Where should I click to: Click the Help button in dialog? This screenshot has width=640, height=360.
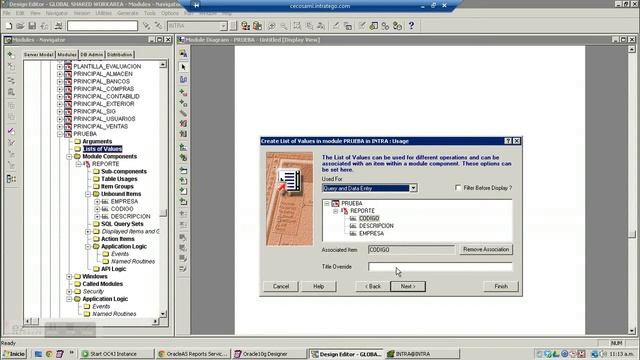tap(318, 286)
